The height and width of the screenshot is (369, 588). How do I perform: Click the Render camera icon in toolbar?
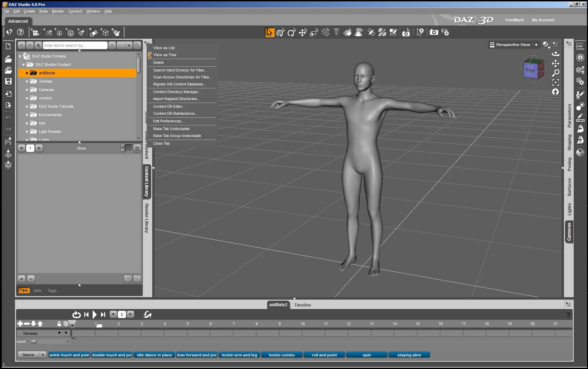coord(434,32)
